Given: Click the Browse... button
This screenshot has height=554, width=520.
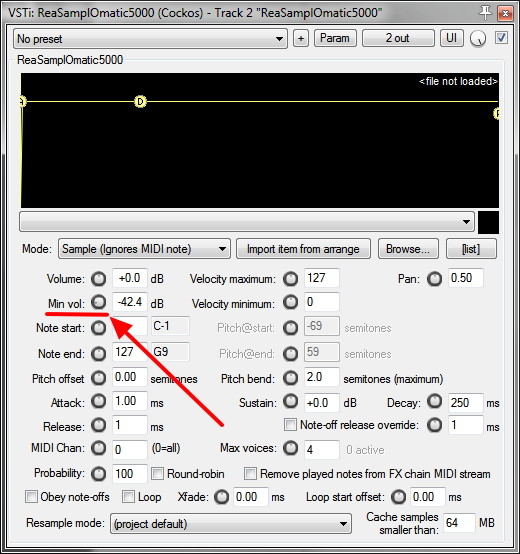Looking at the screenshot, I should [408, 249].
